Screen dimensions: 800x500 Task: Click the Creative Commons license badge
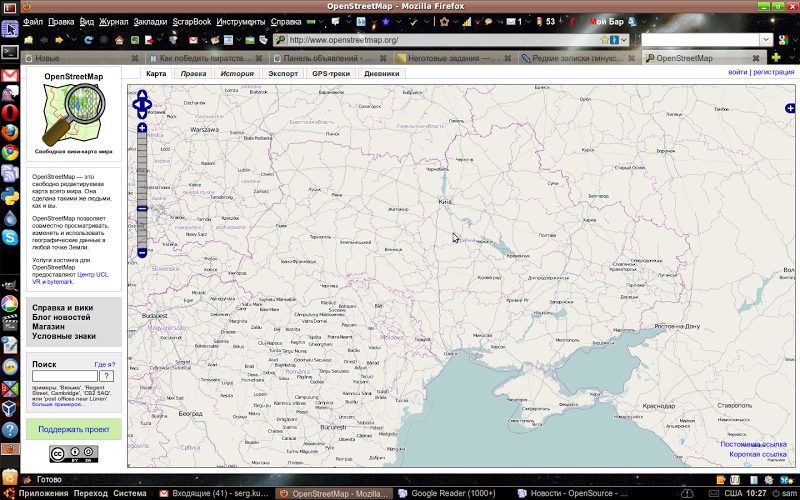[74, 454]
